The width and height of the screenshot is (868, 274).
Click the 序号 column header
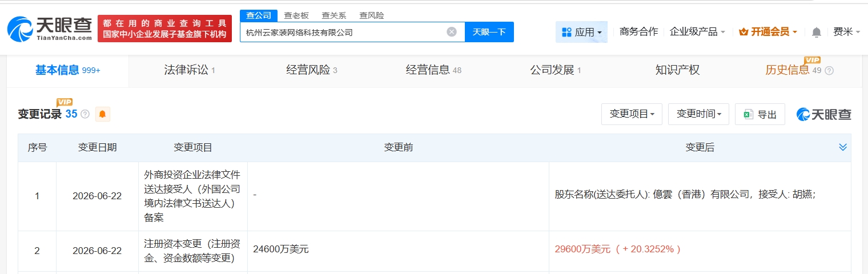[37, 148]
